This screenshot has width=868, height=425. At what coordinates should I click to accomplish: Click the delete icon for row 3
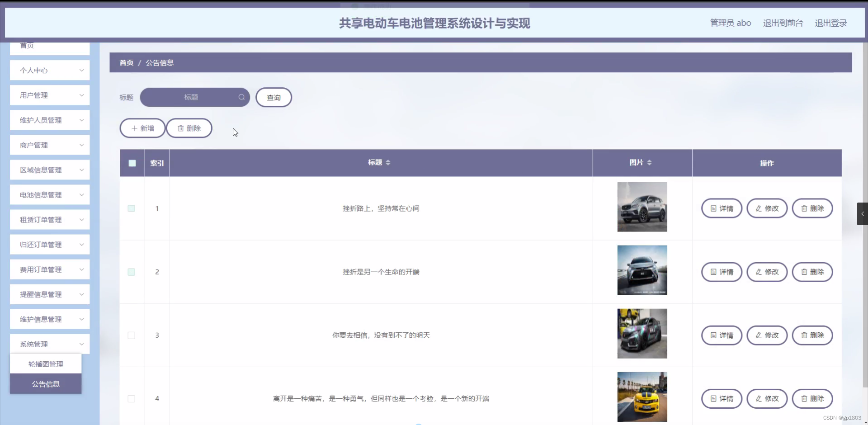[804, 335]
